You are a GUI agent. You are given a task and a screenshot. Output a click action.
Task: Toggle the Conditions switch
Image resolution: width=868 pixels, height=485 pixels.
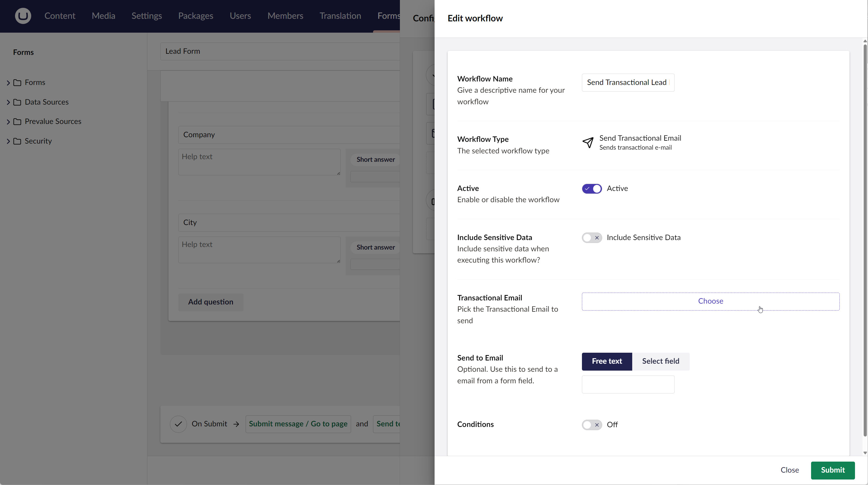click(592, 425)
